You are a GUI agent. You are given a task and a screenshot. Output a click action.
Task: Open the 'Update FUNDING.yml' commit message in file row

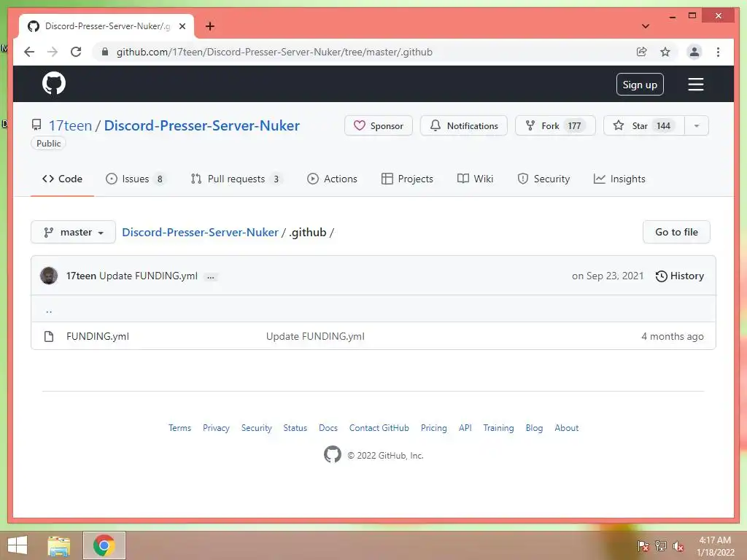click(315, 336)
